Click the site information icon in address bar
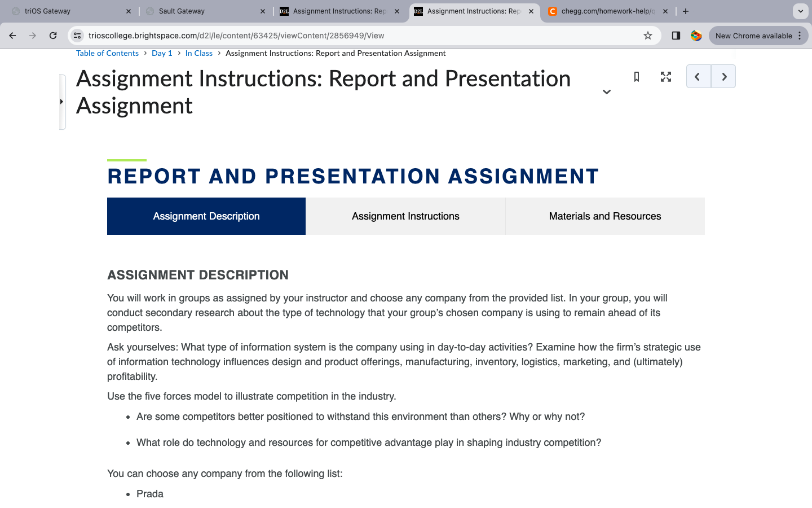The width and height of the screenshot is (812, 508). 77,35
